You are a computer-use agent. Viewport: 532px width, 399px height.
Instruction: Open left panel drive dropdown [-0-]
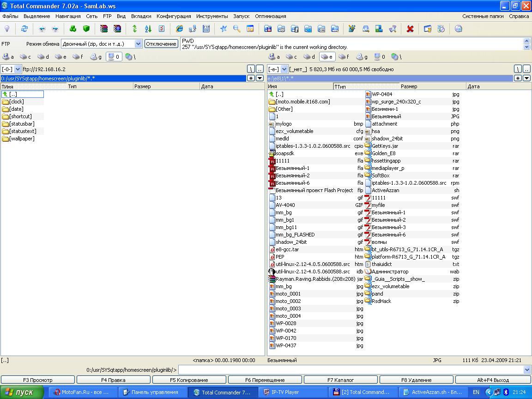pos(18,69)
